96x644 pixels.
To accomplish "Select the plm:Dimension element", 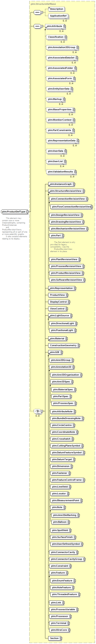I will (60, 466).
